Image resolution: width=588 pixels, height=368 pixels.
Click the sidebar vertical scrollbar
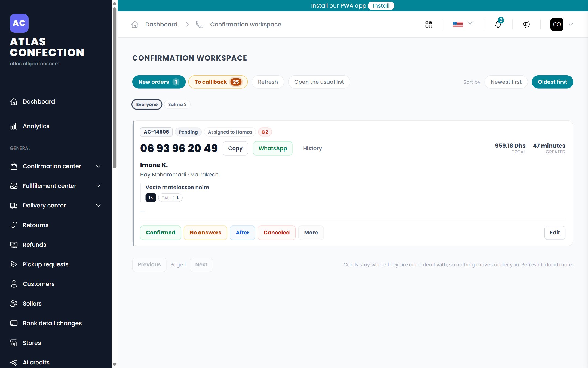tap(115, 87)
